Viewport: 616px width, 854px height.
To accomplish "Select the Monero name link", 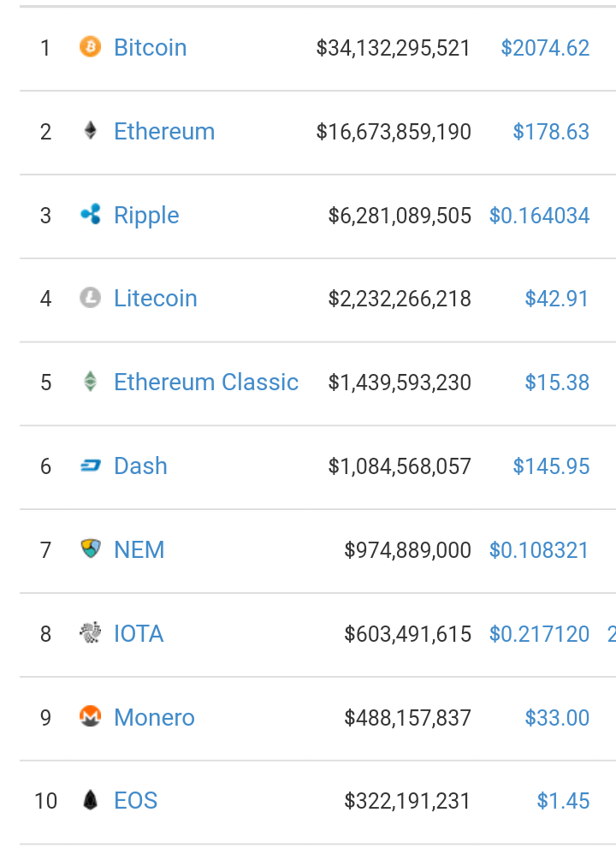I will pos(154,717).
